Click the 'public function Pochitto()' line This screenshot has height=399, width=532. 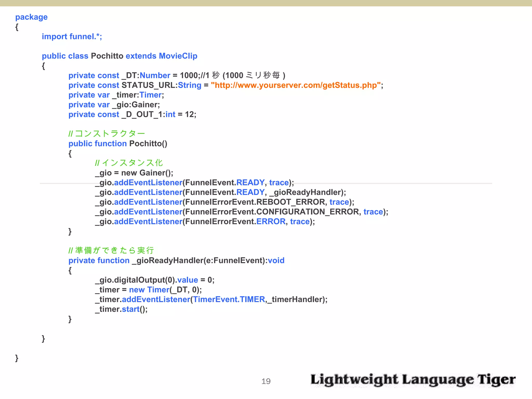[118, 144]
